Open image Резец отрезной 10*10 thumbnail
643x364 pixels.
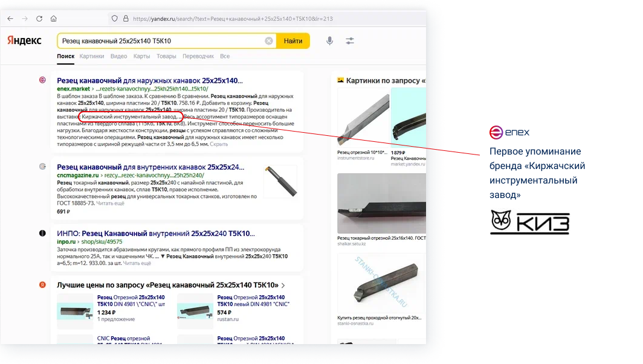click(363, 118)
